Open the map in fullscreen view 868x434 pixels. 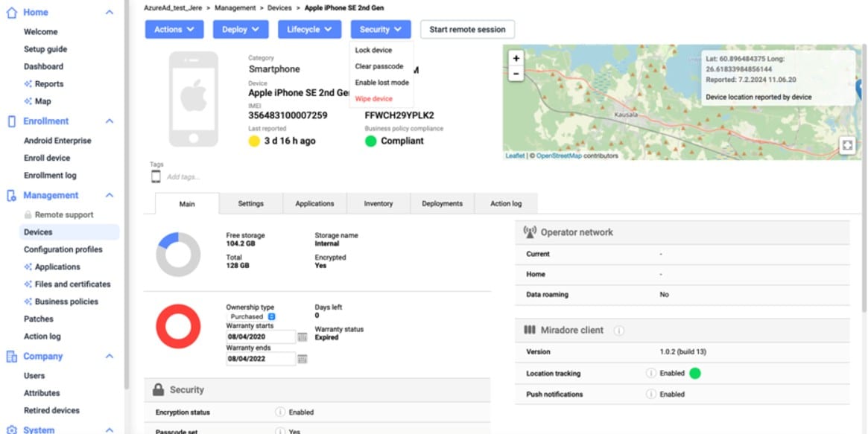click(847, 145)
